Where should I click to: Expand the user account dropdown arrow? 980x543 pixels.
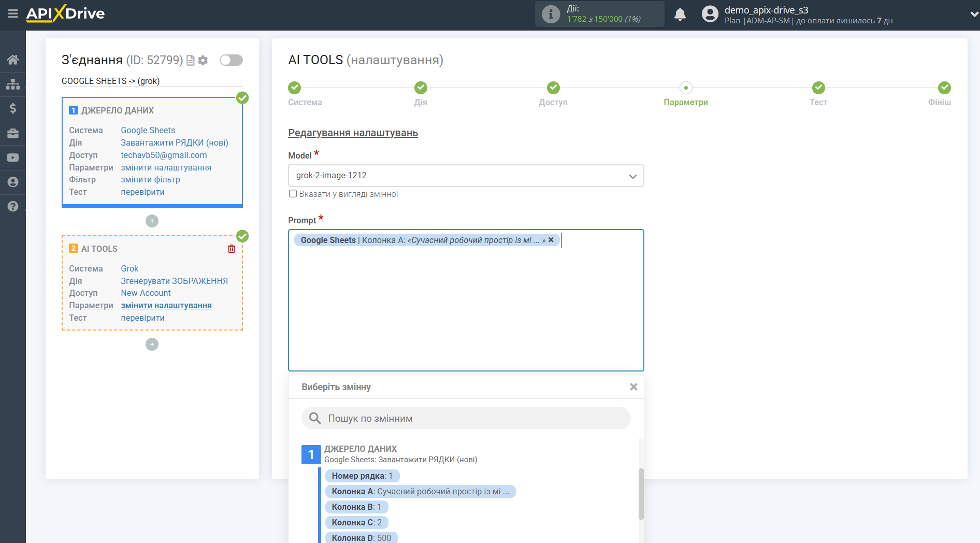click(973, 15)
